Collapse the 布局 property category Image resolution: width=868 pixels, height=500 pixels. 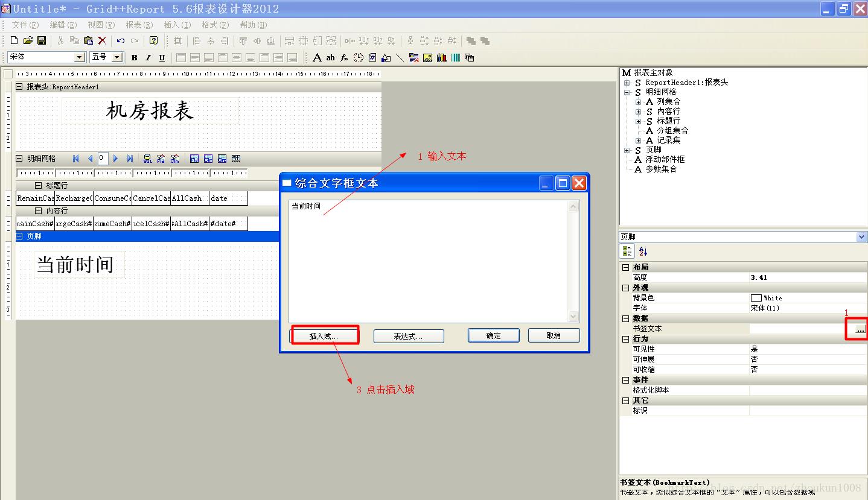pos(626,267)
